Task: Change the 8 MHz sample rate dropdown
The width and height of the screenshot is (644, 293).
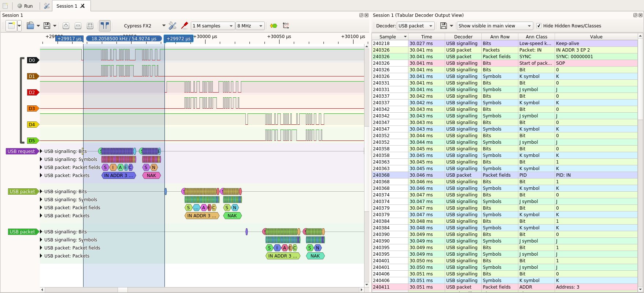Action: [250, 26]
